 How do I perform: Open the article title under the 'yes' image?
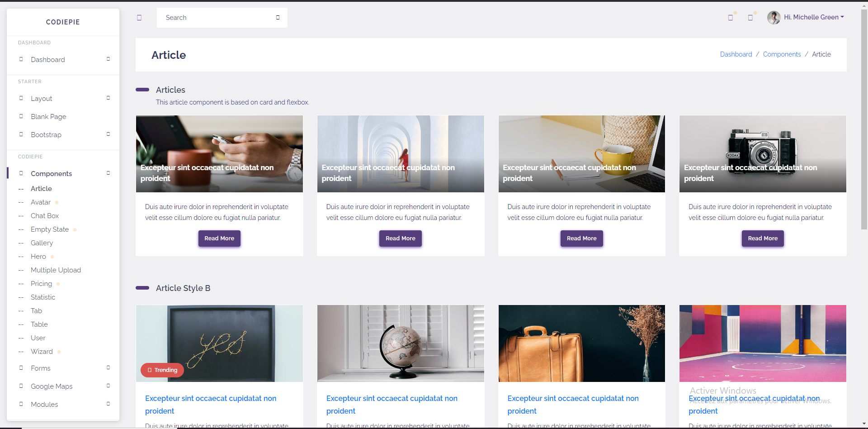tap(211, 405)
